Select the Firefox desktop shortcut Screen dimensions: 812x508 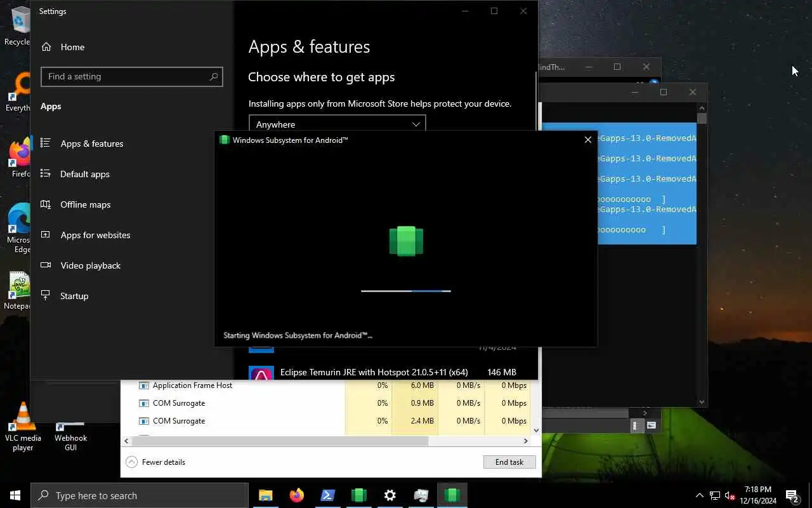click(x=20, y=158)
